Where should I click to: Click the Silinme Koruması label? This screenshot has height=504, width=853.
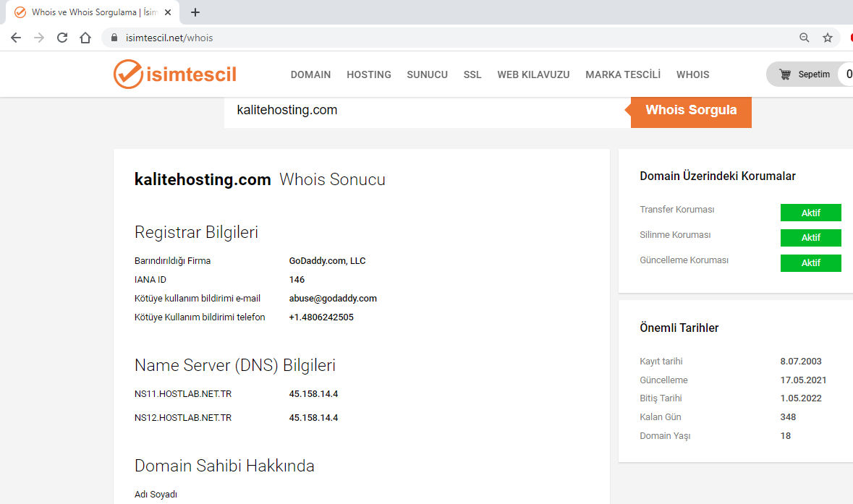pos(675,235)
